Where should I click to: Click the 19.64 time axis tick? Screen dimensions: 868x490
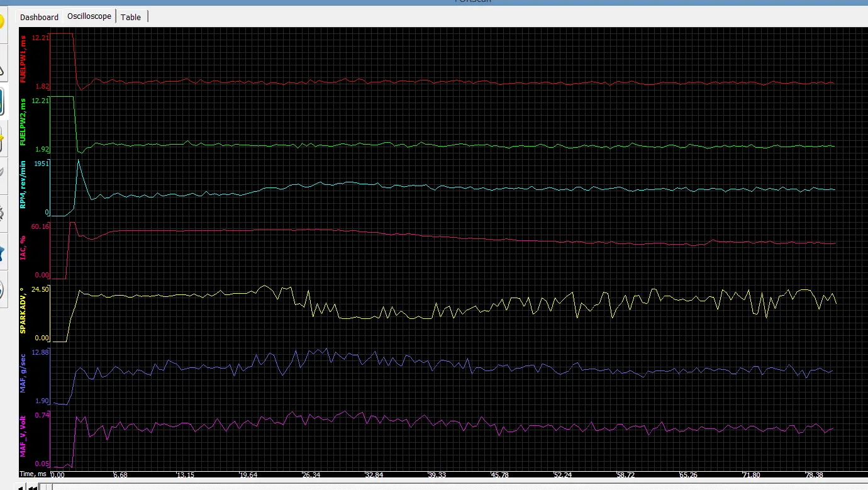click(x=248, y=475)
